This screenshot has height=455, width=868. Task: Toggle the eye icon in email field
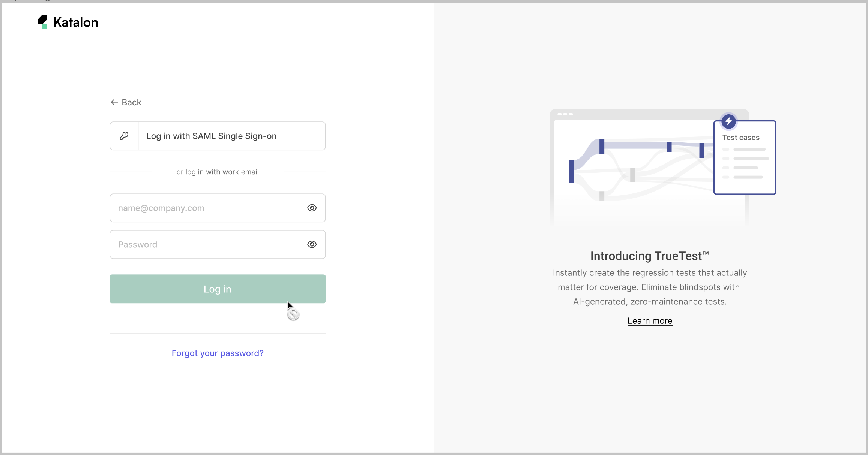(x=312, y=208)
